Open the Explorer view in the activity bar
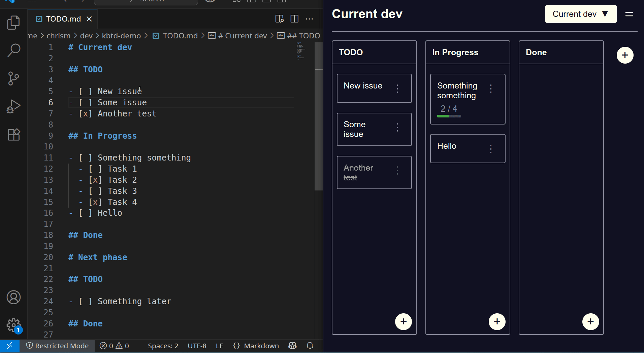 pyautogui.click(x=13, y=23)
